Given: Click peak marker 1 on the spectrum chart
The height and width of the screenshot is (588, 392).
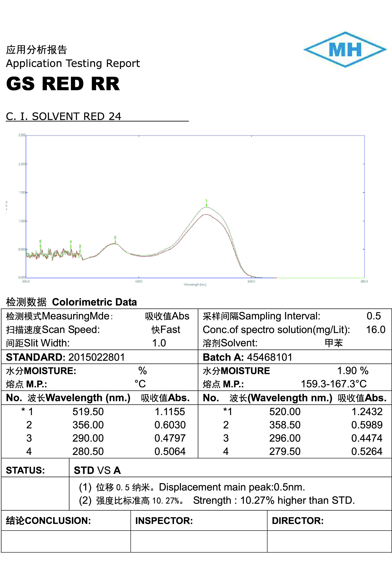Looking at the screenshot, I should (x=206, y=201).
